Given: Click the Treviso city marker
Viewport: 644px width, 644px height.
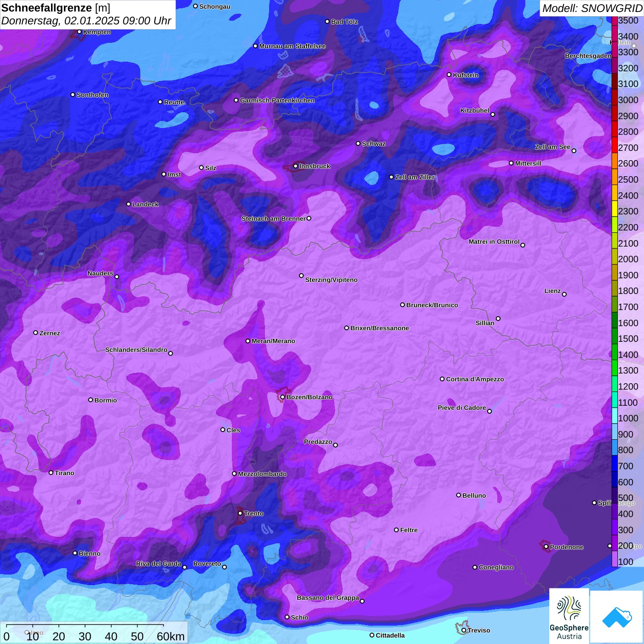Looking at the screenshot, I should [464, 630].
